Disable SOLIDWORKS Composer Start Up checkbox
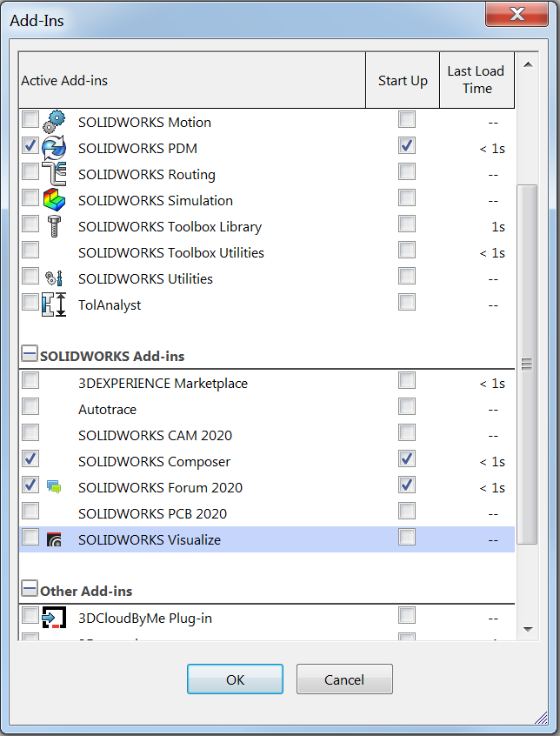 pyautogui.click(x=407, y=458)
